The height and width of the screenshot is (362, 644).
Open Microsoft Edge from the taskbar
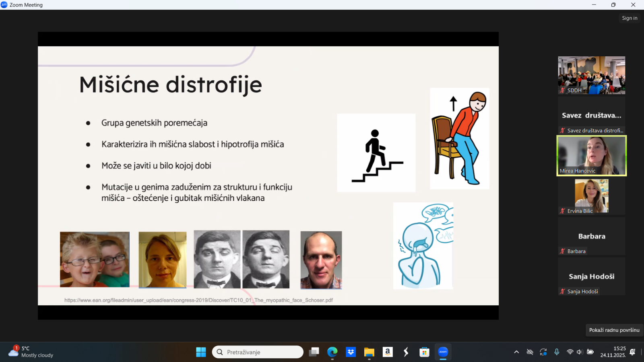coord(332,352)
